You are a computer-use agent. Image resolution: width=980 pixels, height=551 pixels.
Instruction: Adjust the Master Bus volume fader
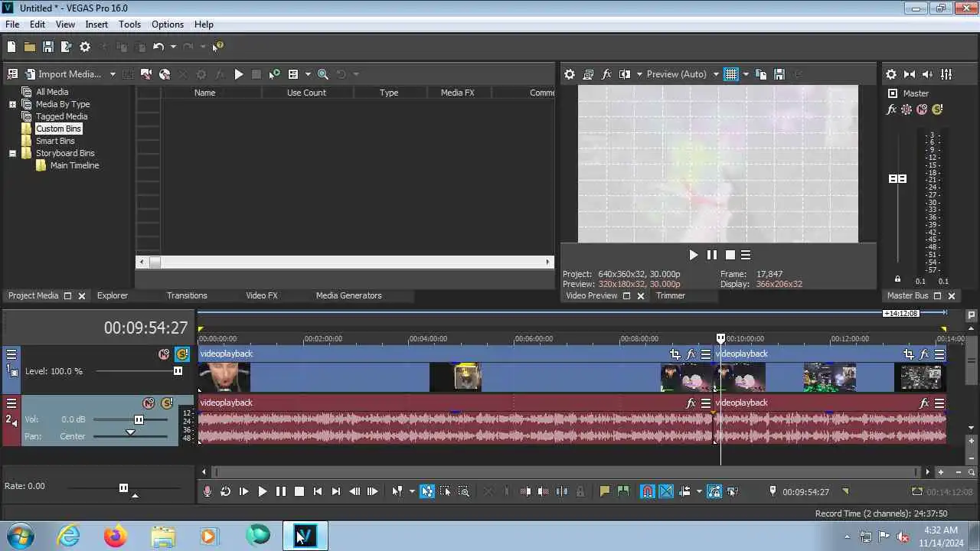[897, 178]
